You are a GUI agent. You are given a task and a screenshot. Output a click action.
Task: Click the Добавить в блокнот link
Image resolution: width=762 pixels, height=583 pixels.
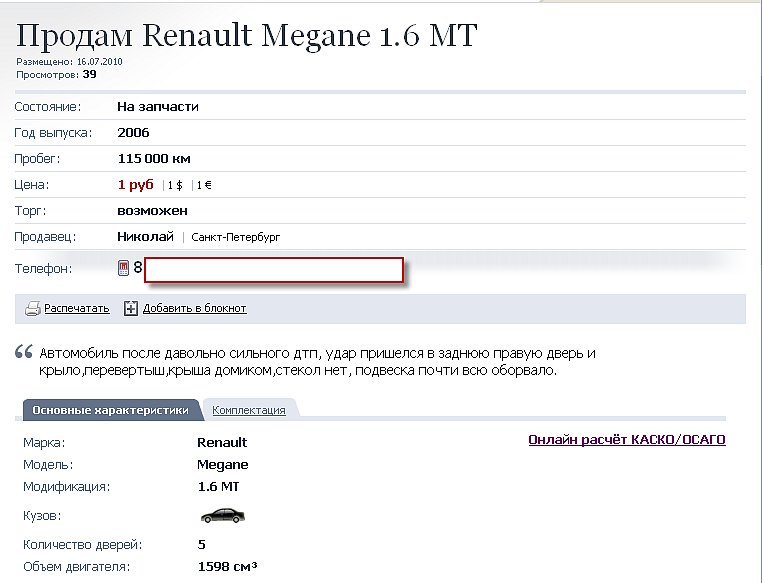click(x=194, y=308)
